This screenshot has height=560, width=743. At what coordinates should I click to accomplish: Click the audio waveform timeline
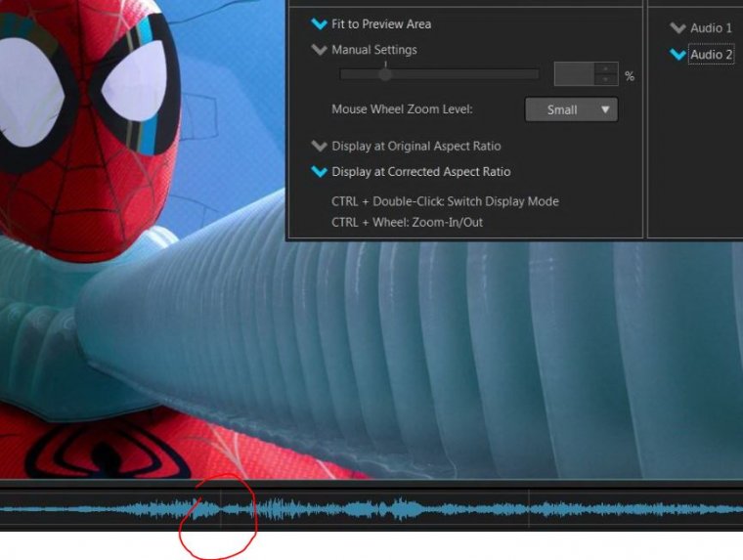click(x=371, y=509)
